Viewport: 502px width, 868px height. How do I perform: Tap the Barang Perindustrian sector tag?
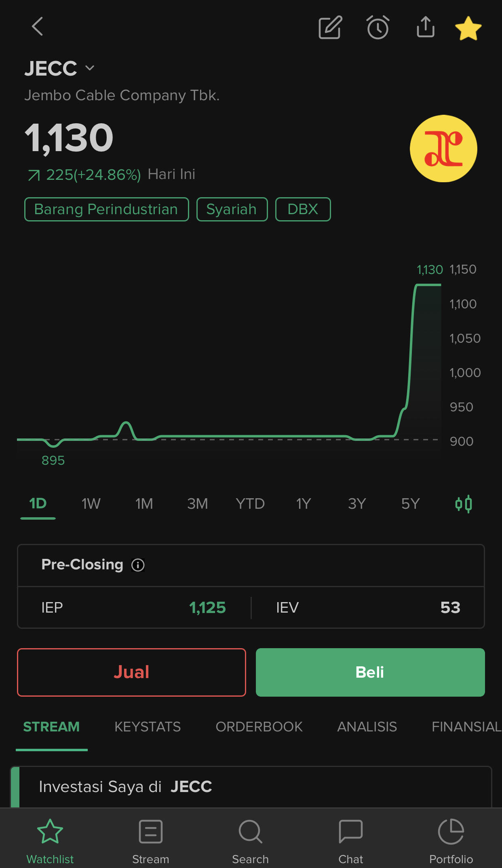click(x=106, y=209)
